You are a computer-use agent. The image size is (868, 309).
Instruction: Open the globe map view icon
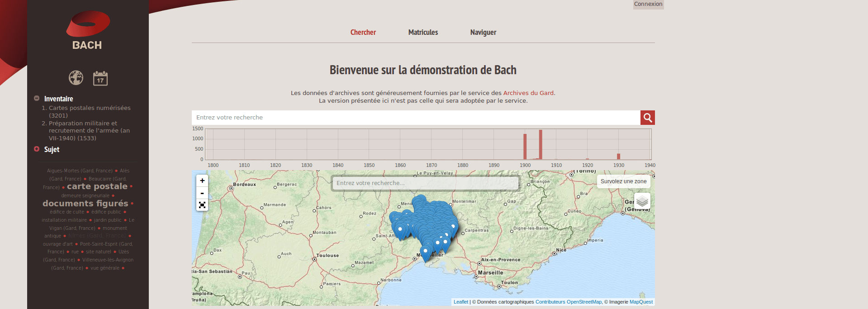(x=76, y=78)
